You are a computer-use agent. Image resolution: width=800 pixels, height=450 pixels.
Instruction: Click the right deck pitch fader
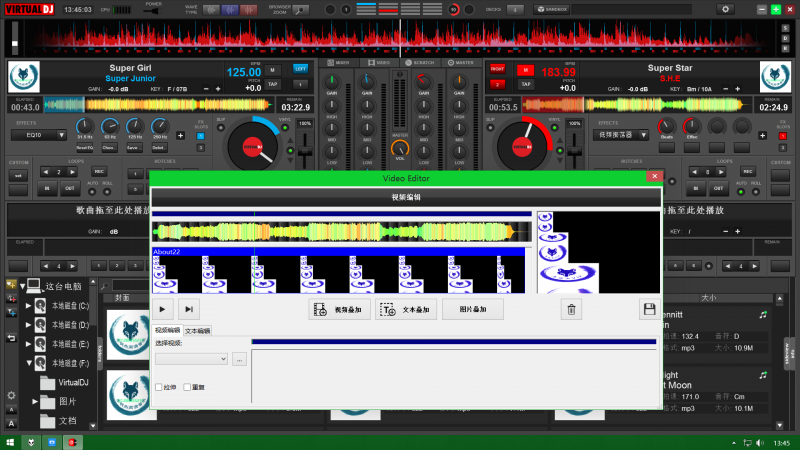coord(574,151)
